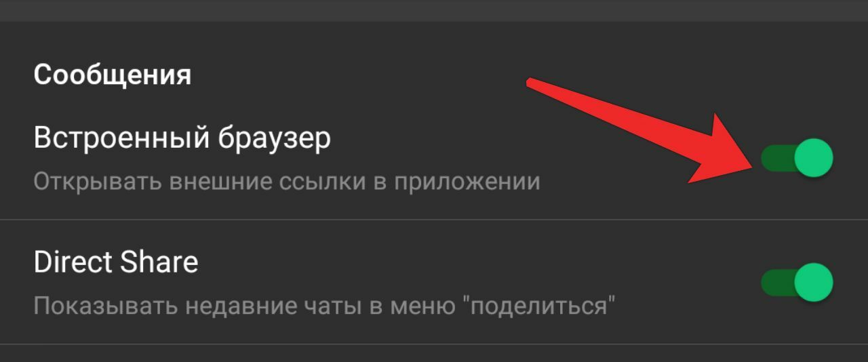Click the Открывать внешние ссылки в приложении description
Image resolution: width=868 pixels, height=362 pixels.
287,182
